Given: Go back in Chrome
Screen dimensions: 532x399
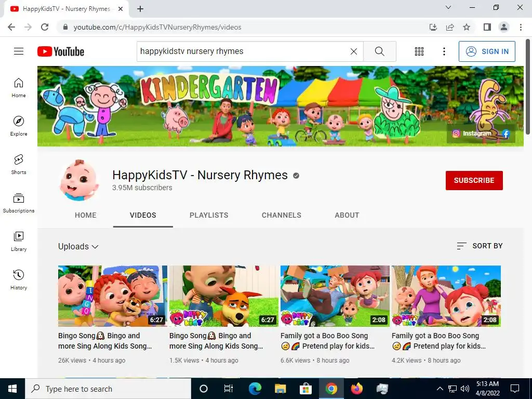Looking at the screenshot, I should 11,27.
